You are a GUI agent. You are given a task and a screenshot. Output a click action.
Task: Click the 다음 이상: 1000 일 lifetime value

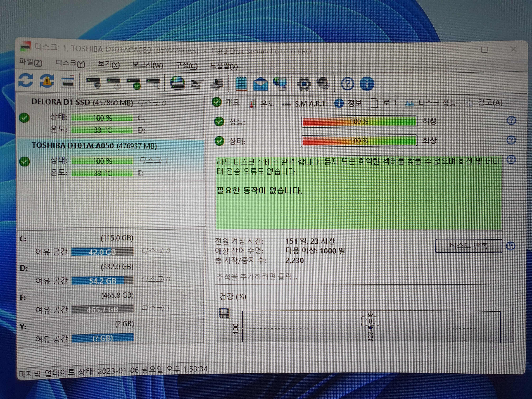coord(315,251)
